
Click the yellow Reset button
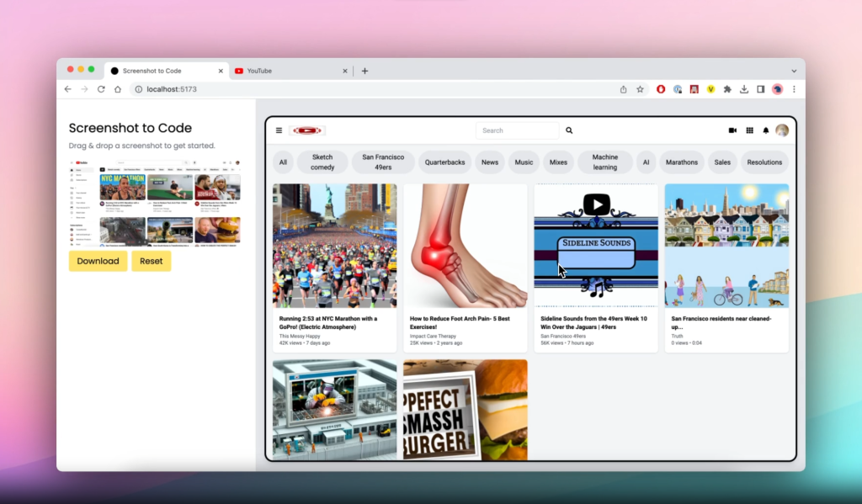(152, 261)
